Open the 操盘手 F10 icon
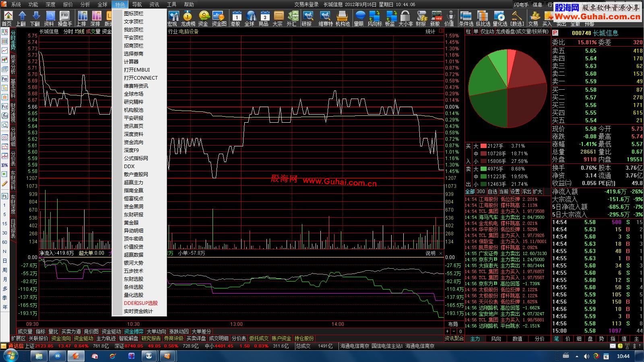Screen dimensions: 644x362 coord(64,19)
